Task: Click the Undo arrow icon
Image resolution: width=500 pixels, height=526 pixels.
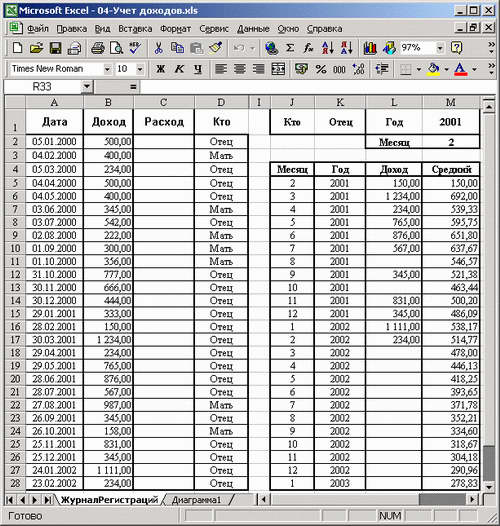Action: coord(239,49)
